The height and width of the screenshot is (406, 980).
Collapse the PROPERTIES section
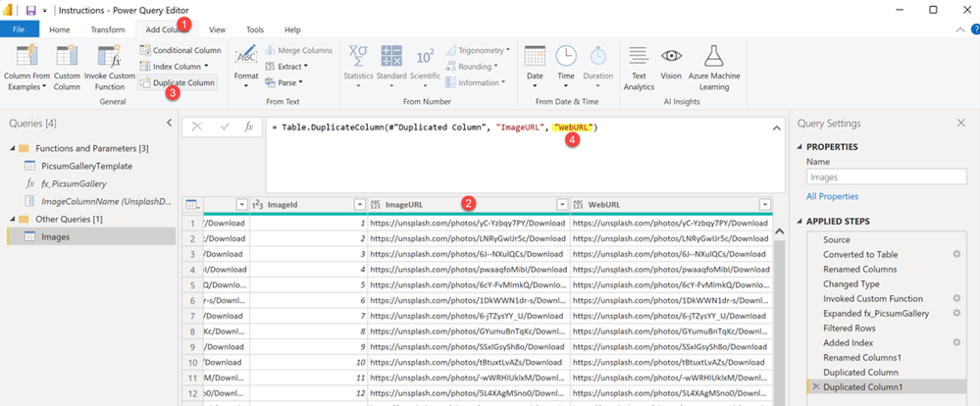click(800, 147)
